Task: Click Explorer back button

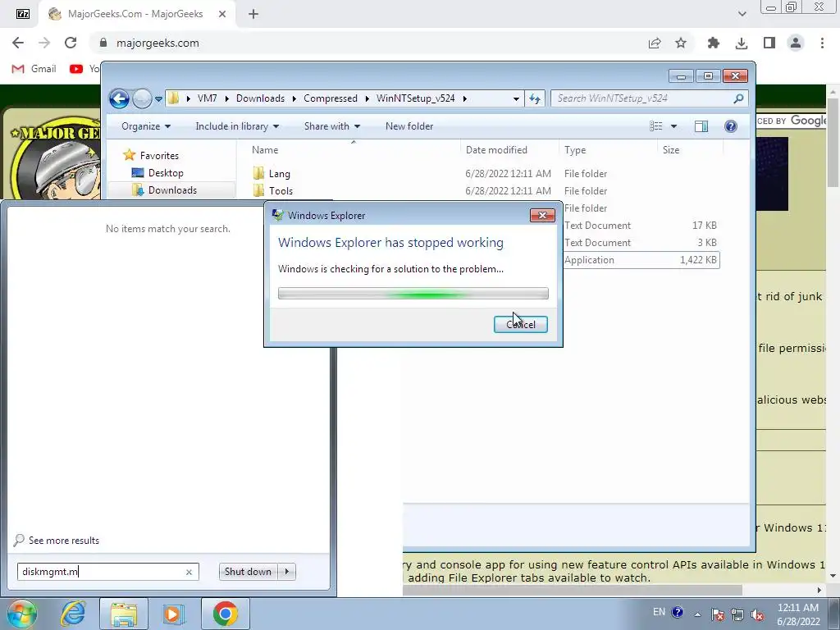Action: pos(119,98)
